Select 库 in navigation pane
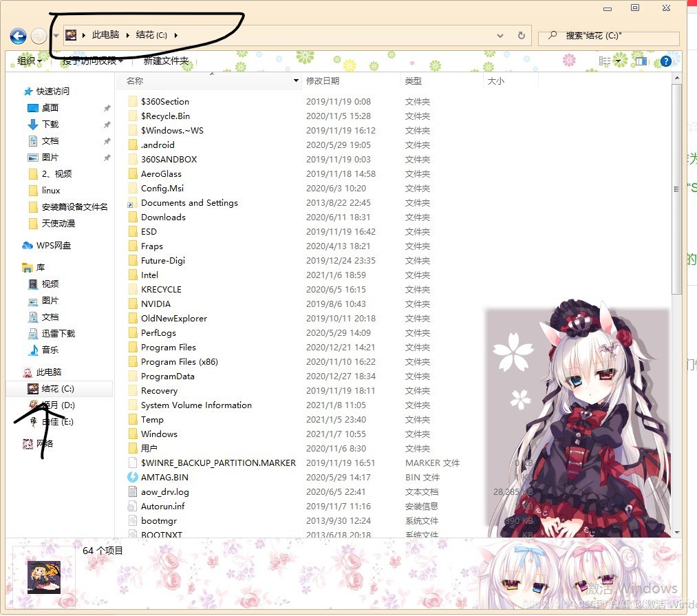 pos(40,267)
